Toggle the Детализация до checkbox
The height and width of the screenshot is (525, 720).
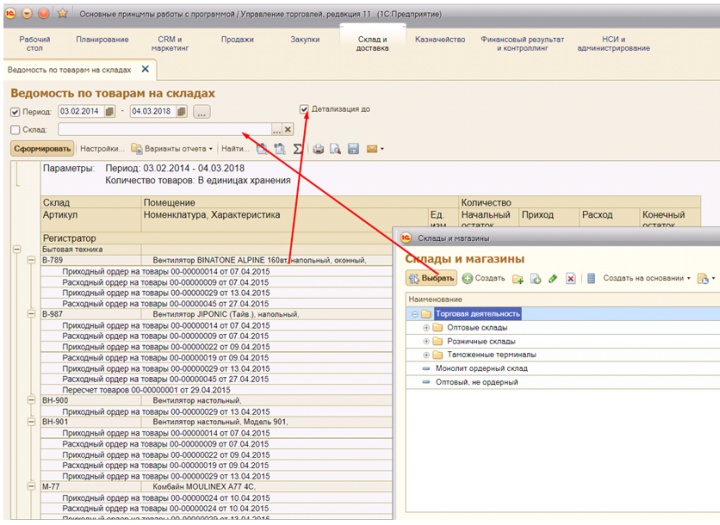pyautogui.click(x=304, y=109)
